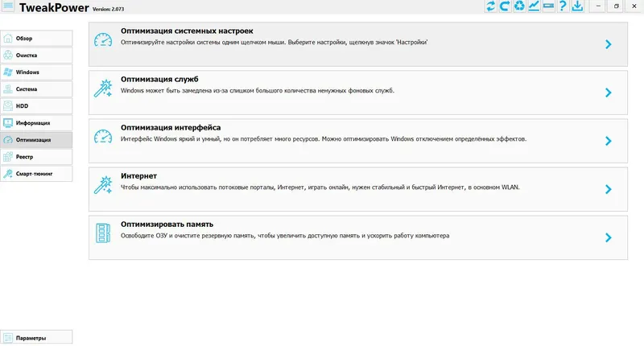This screenshot has height=346, width=644.
Task: Click the memory chip icon beside Оптимизировать память
Action: [103, 232]
